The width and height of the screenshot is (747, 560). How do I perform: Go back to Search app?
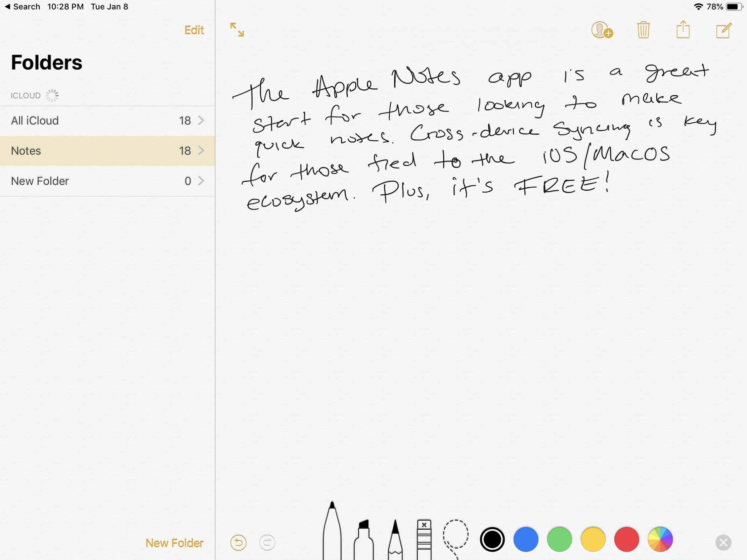click(x=23, y=7)
